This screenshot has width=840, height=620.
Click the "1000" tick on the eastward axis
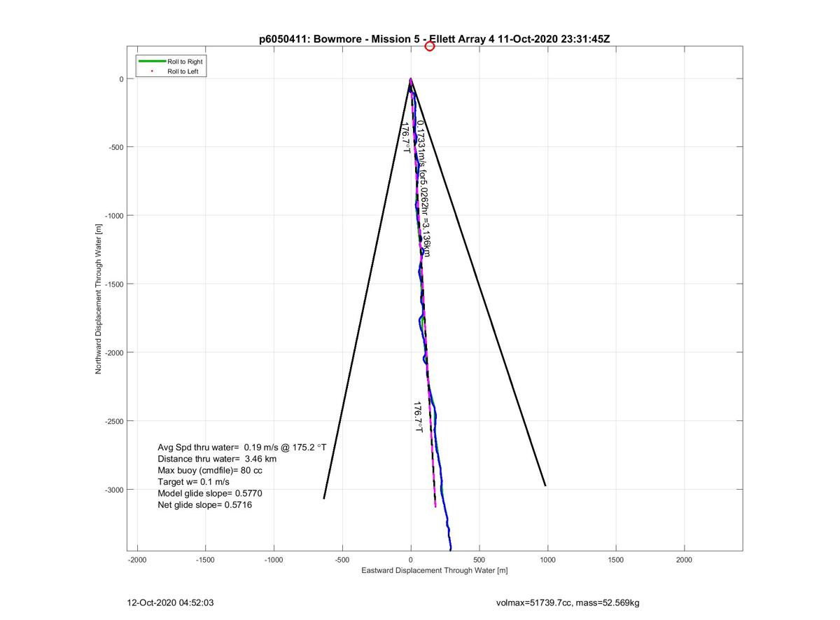547,560
